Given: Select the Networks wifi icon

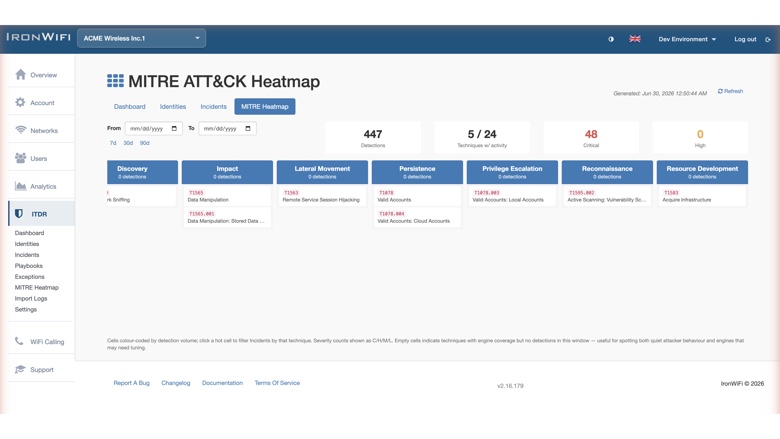Looking at the screenshot, I should click(x=20, y=130).
